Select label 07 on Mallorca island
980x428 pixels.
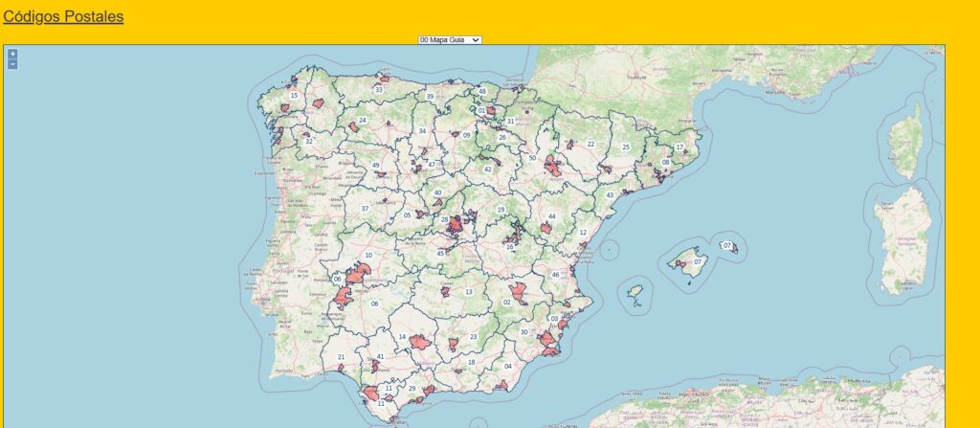pos(698,262)
